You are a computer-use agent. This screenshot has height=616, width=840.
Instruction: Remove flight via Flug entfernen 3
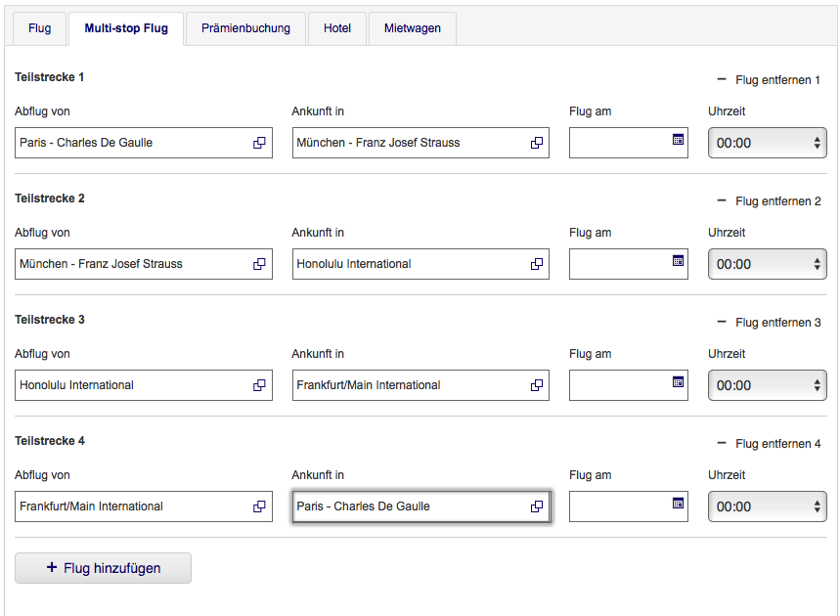pyautogui.click(x=769, y=323)
